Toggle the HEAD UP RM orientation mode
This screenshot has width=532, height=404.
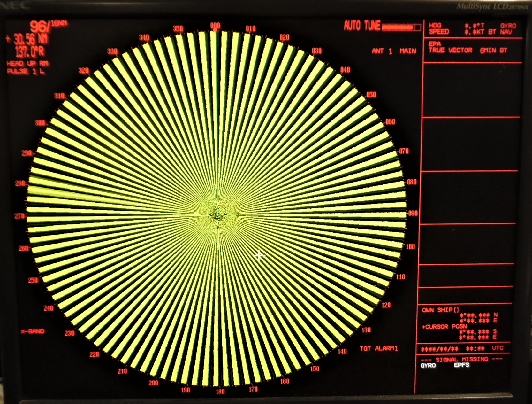27,63
